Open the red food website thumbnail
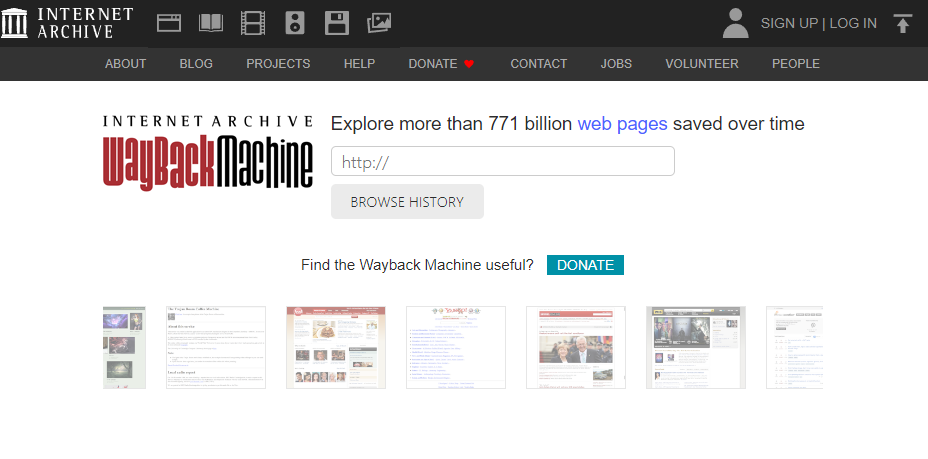The image size is (928, 459). pos(336,347)
